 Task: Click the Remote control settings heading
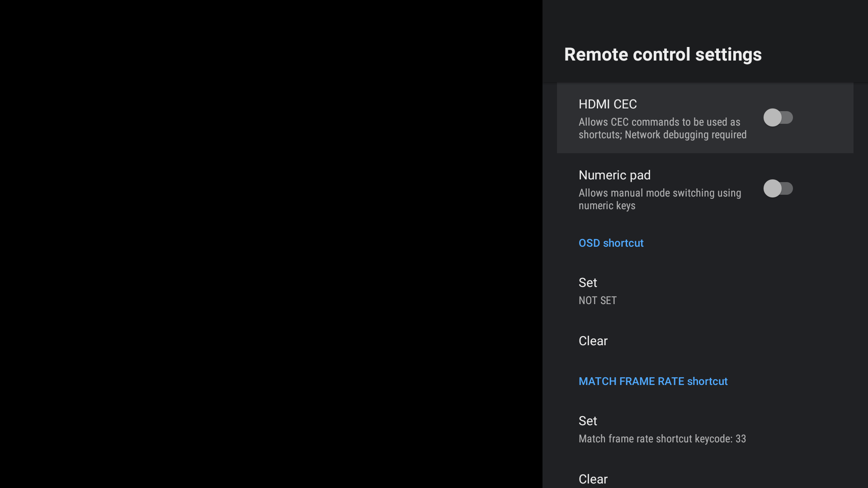[x=663, y=55]
